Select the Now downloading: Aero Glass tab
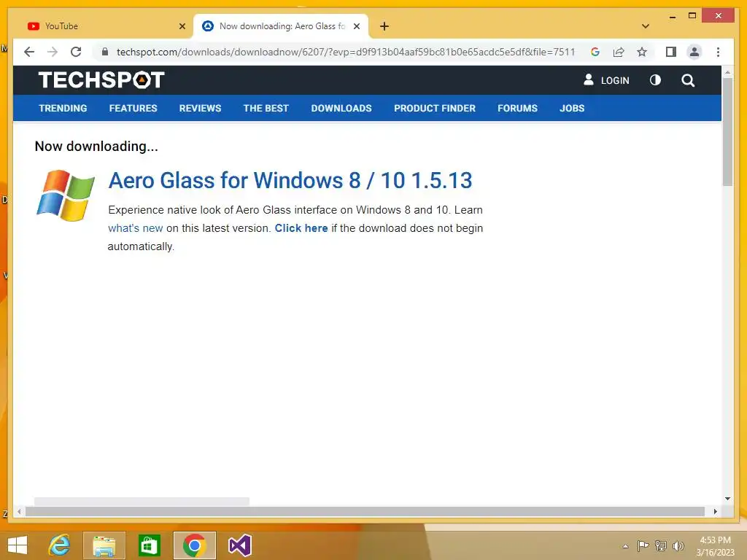This screenshot has width=747, height=560. click(x=281, y=26)
